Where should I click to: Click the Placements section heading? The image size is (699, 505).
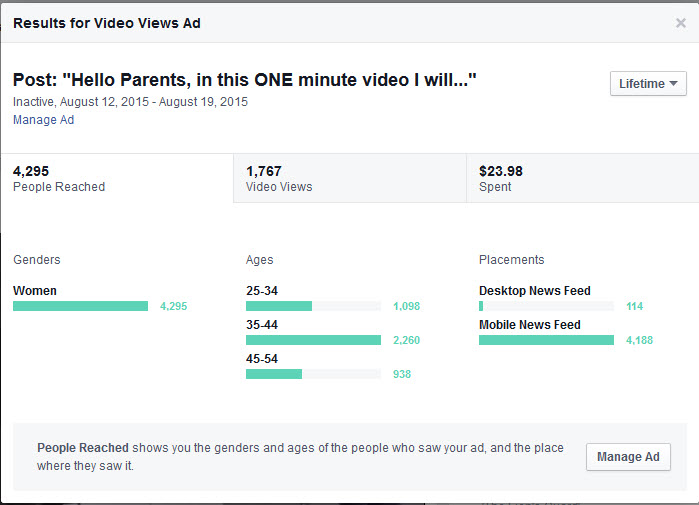[x=511, y=260]
